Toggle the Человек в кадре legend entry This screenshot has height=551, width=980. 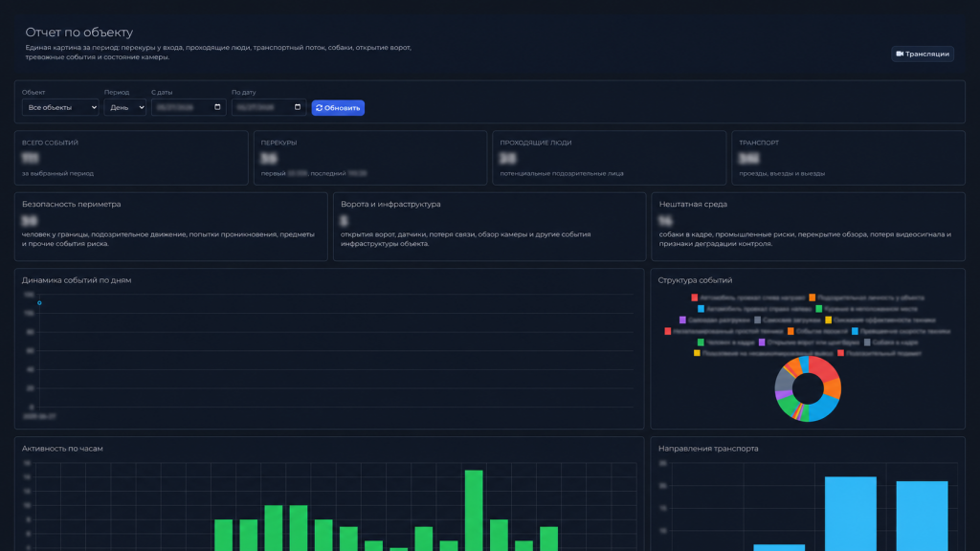[726, 342]
